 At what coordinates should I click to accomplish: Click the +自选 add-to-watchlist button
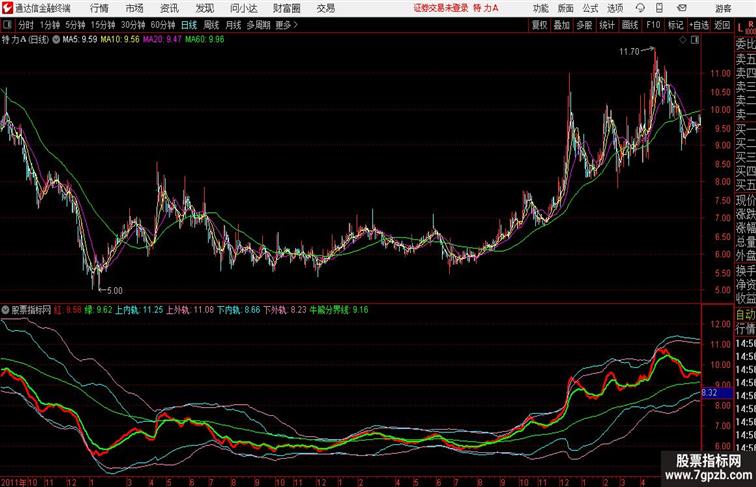[x=699, y=25]
